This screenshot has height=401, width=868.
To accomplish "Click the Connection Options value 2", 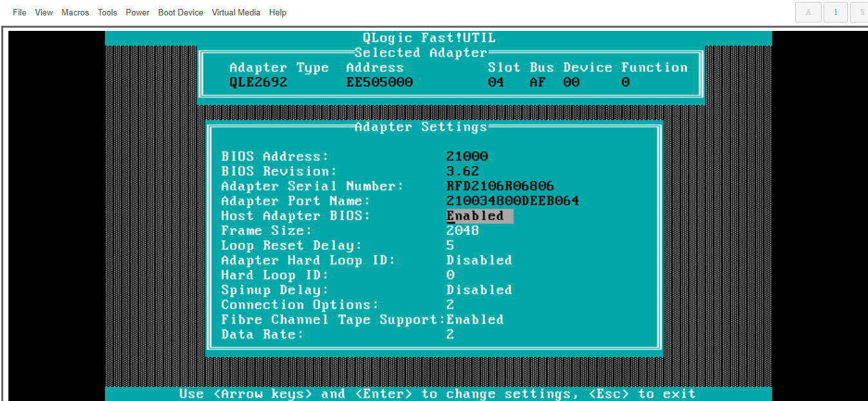I will (450, 304).
